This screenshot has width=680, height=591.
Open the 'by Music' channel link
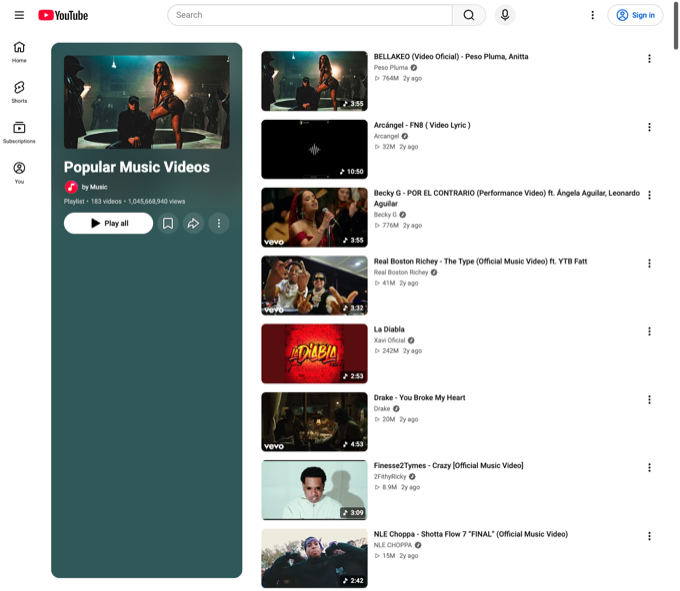coord(95,187)
